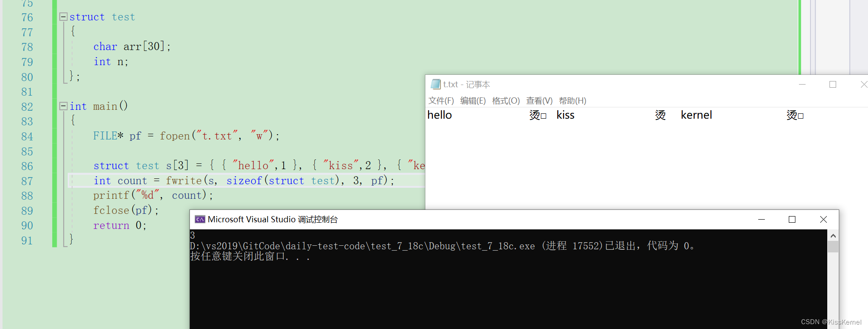Screen dimensions: 868x329
Task: Click the console vertical scrollbar thumb
Action: [x=833, y=247]
